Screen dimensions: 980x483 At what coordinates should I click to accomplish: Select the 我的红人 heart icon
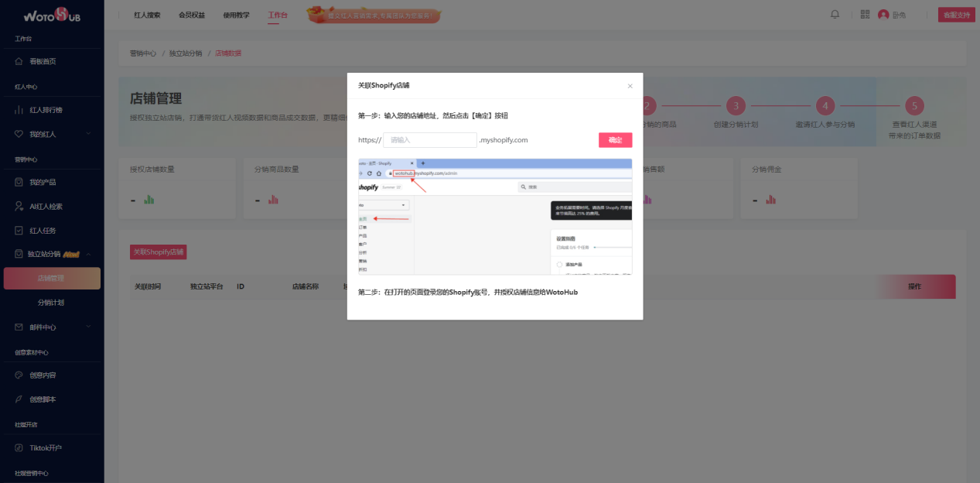tap(19, 134)
